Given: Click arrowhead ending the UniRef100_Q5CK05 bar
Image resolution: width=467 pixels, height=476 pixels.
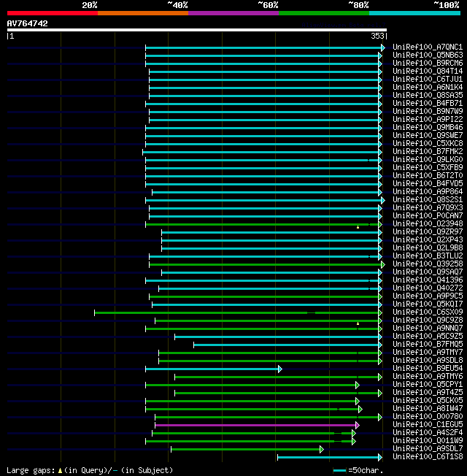Looking at the screenshot, I should pyautogui.click(x=358, y=402).
